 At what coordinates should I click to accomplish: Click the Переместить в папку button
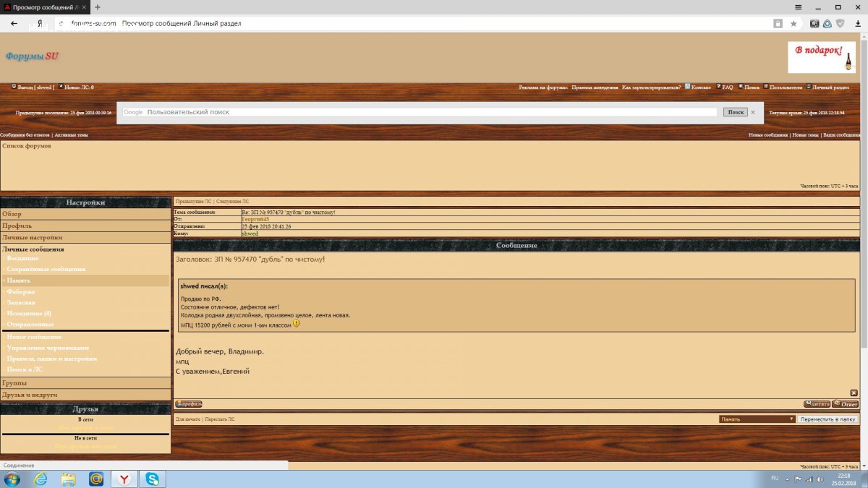(x=828, y=419)
